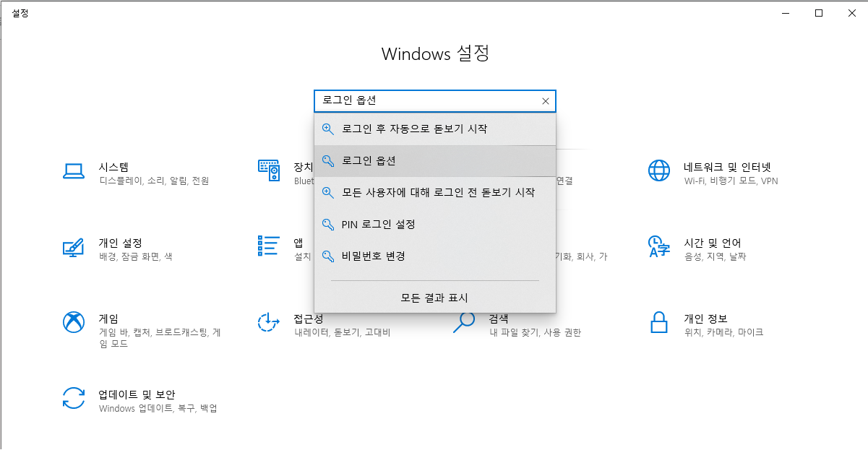Open 네트워크 및 인터넷 category title
Screen dimensions: 868x450
click(x=728, y=168)
